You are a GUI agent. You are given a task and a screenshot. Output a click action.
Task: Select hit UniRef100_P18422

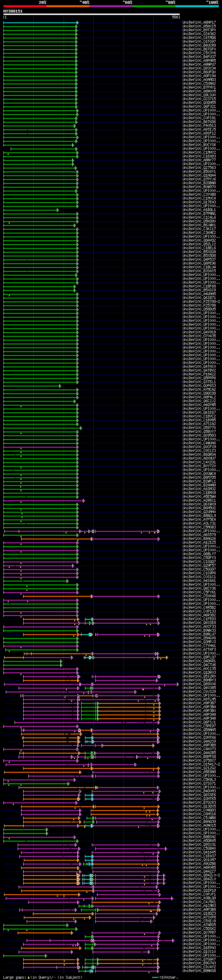[199, 374]
